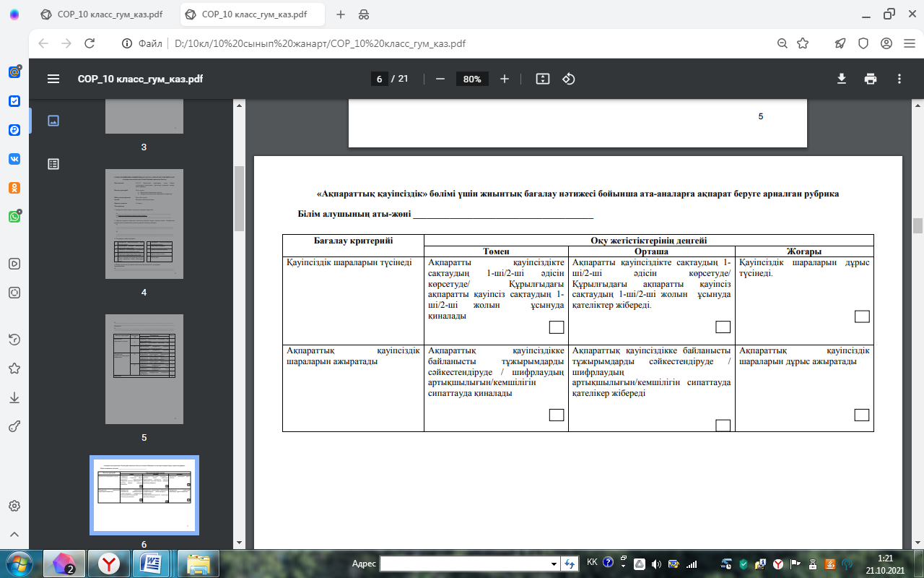Tick the Орташа box for шараларын ажыратады row
Screen dimensions: 924x578
click(x=723, y=426)
